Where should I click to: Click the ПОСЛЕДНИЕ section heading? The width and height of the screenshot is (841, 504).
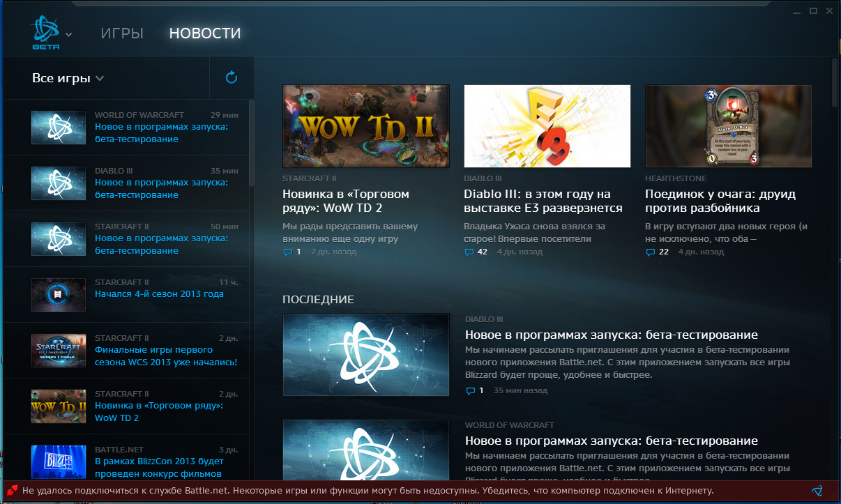tap(318, 299)
